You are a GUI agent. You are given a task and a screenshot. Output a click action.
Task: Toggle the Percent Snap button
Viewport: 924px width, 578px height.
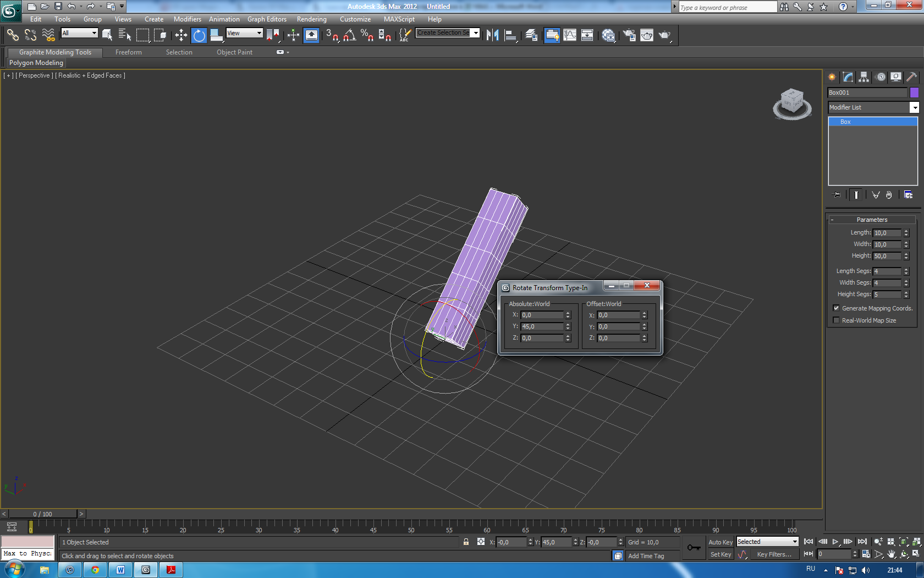tap(367, 35)
